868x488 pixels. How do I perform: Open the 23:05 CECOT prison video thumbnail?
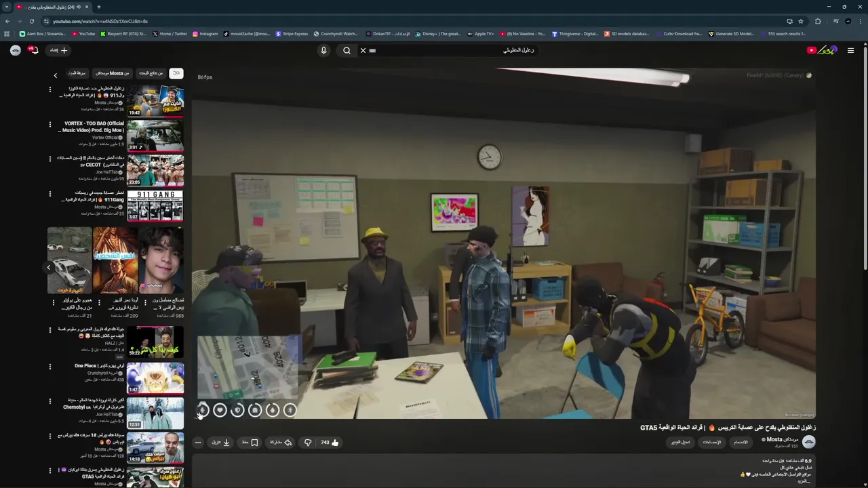[x=155, y=170]
